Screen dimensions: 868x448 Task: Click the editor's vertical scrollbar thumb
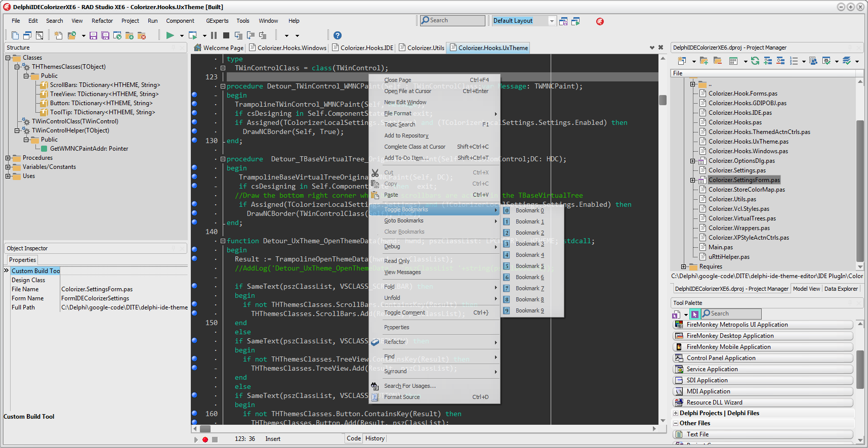[663, 100]
